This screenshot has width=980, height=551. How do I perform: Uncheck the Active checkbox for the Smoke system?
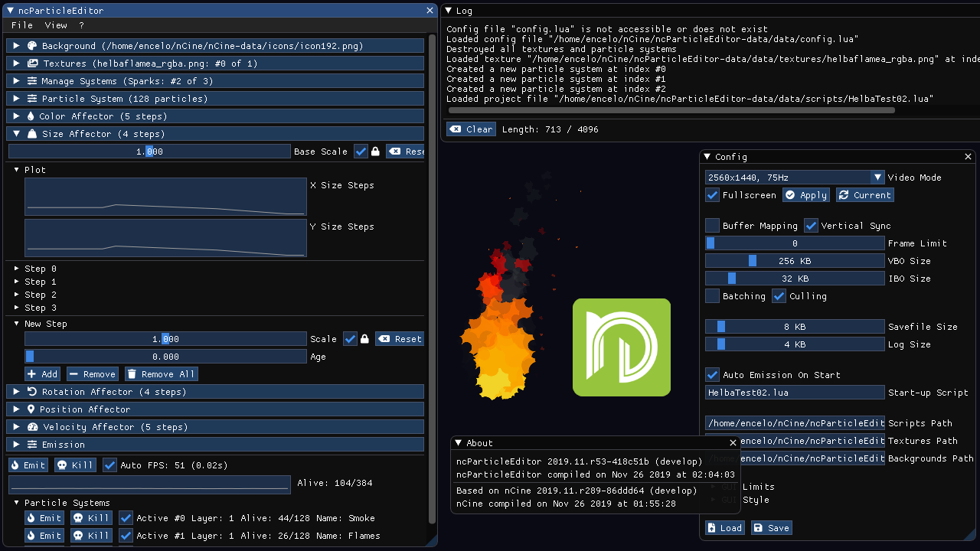[126, 518]
